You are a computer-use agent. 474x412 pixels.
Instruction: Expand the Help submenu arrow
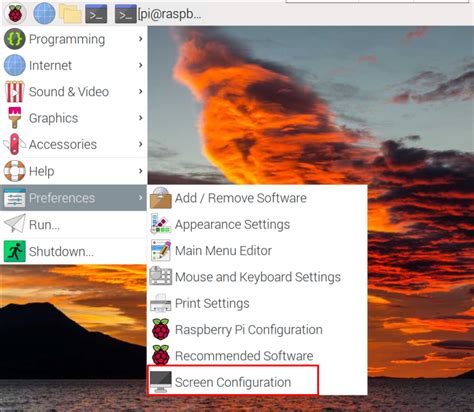coord(140,171)
